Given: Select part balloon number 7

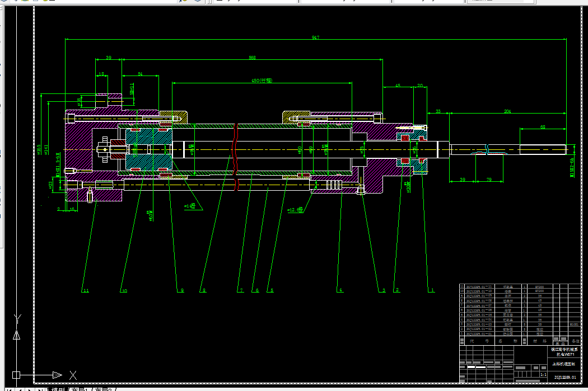Looking at the screenshot, I should [x=241, y=290].
